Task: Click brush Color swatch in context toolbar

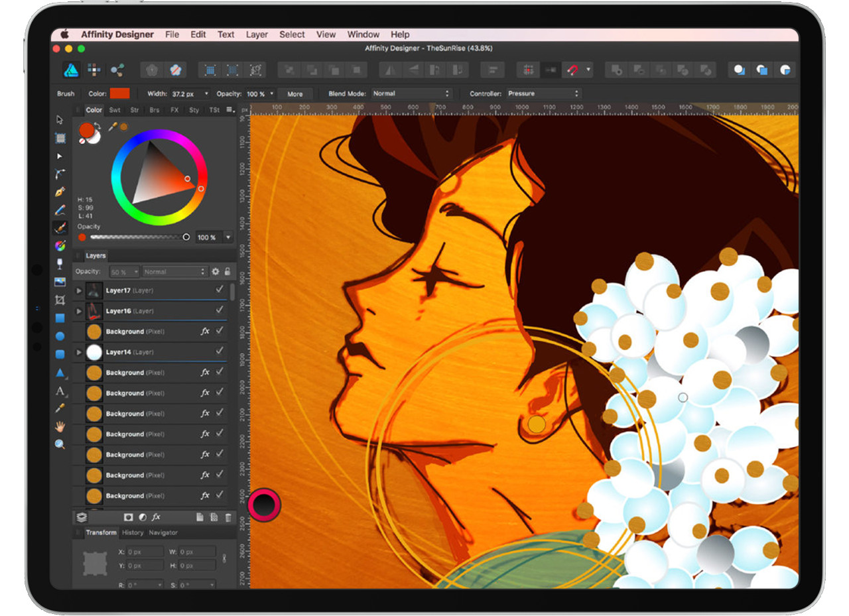Action: (x=120, y=93)
